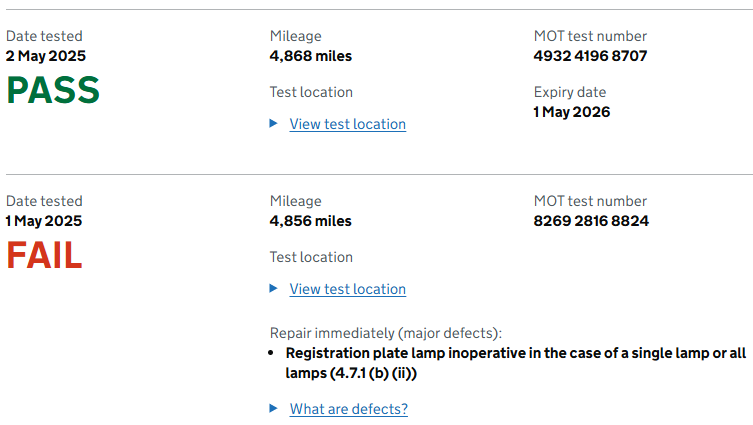
Task: Expand View test location arrow for 2 May test
Action: click(274, 124)
